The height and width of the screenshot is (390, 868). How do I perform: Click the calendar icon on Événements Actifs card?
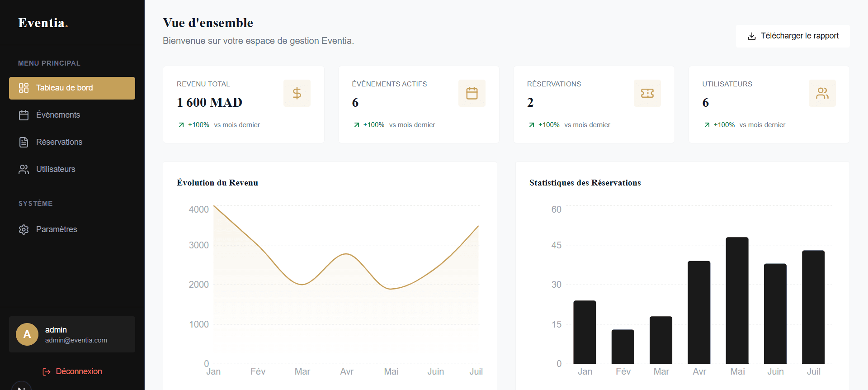tap(472, 93)
